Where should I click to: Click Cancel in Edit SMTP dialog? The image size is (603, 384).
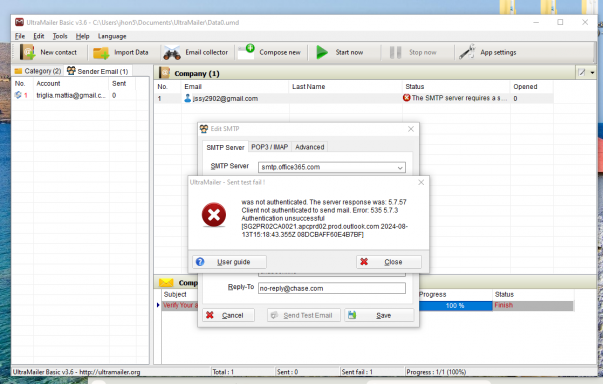[228, 315]
